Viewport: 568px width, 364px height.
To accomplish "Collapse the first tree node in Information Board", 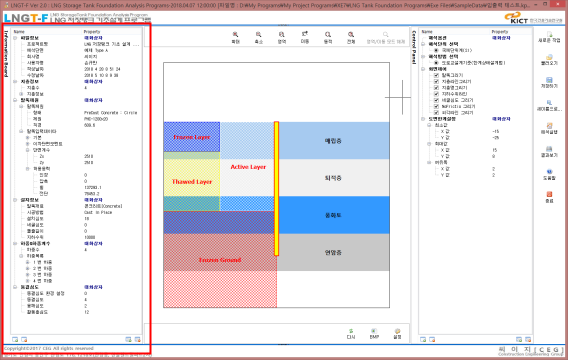I will coord(15,38).
